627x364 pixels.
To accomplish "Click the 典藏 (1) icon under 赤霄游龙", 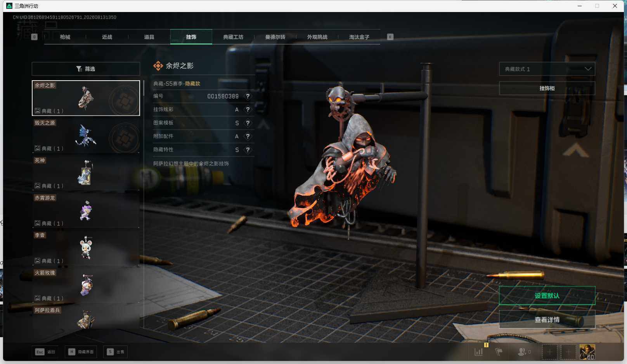I will coord(37,223).
